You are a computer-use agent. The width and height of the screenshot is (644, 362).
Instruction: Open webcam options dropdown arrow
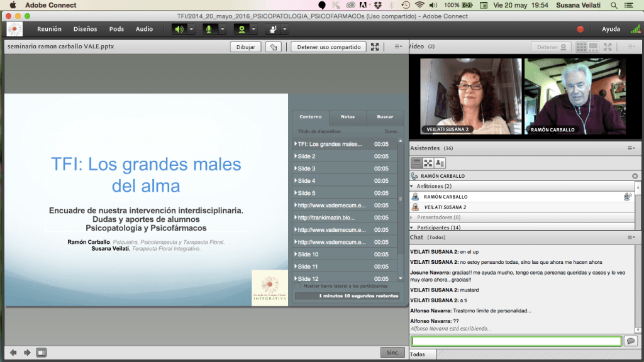tap(253, 29)
